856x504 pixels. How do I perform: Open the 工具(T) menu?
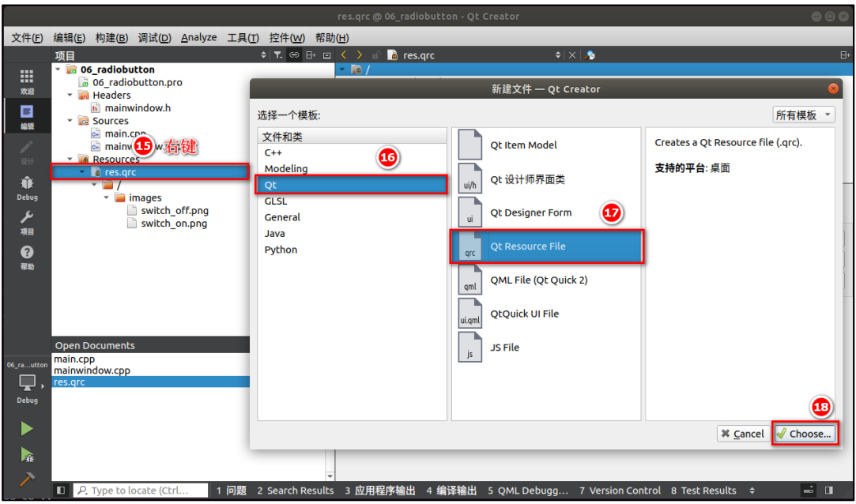coord(243,38)
